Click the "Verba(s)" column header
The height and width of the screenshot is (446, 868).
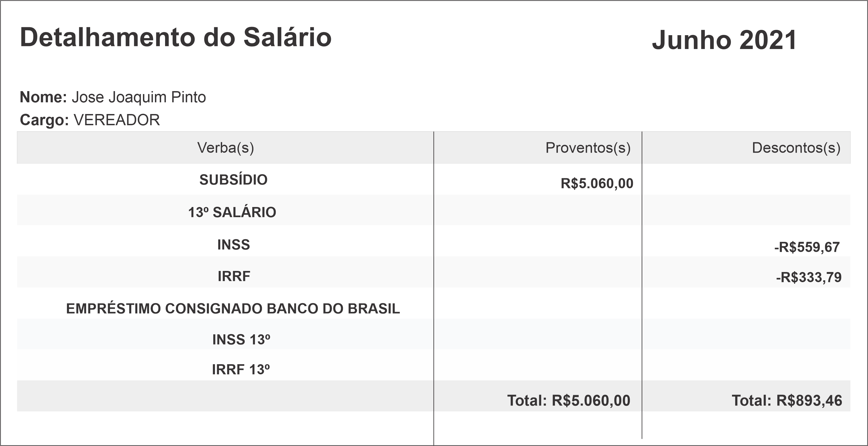pos(225,148)
